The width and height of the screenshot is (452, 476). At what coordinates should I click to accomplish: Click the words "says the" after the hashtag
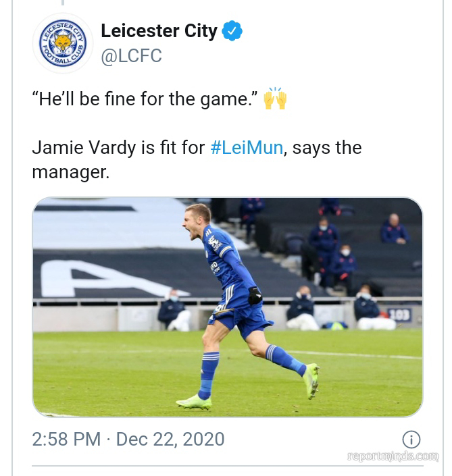(327, 148)
